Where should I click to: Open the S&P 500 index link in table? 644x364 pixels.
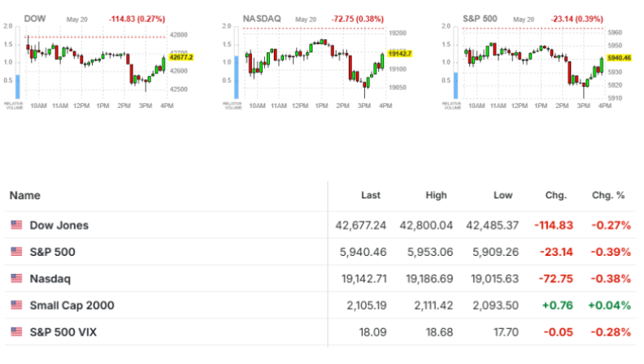[x=53, y=252]
